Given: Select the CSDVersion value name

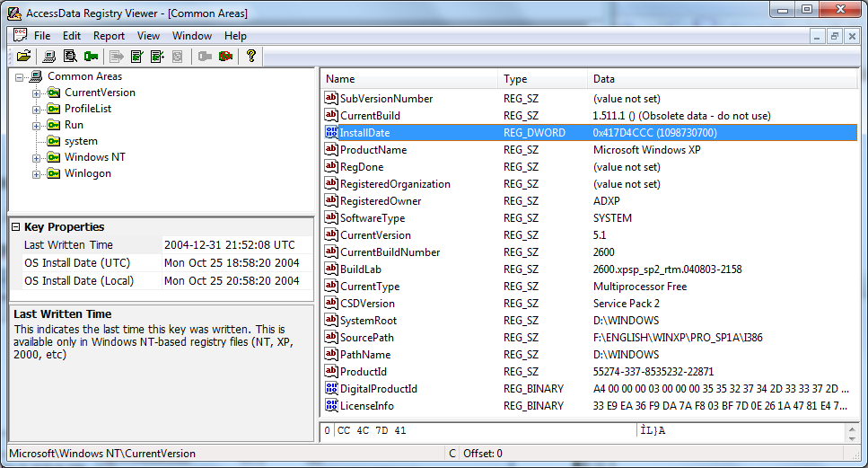Looking at the screenshot, I should tap(367, 303).
